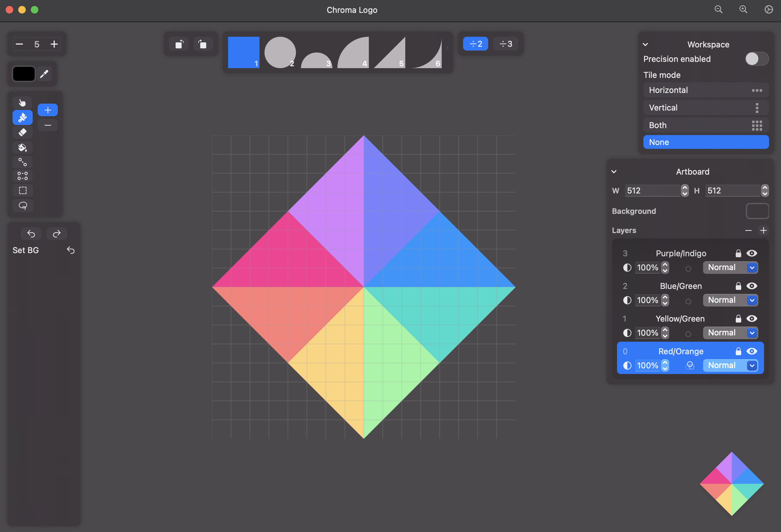Select the lasso selection tool

pos(23,205)
